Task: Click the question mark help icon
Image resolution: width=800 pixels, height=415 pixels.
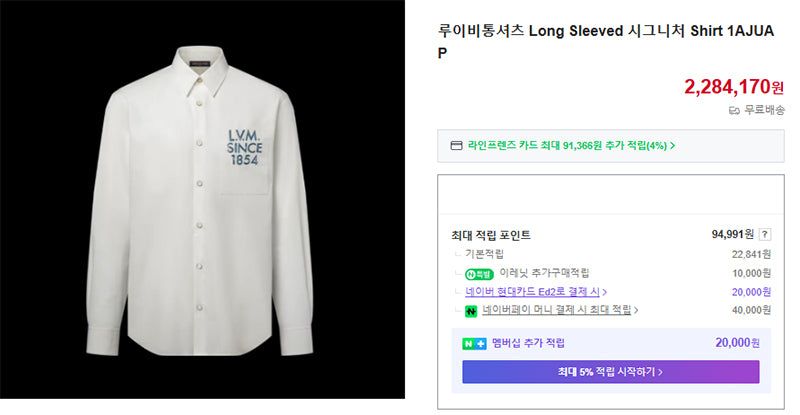Action: point(764,234)
